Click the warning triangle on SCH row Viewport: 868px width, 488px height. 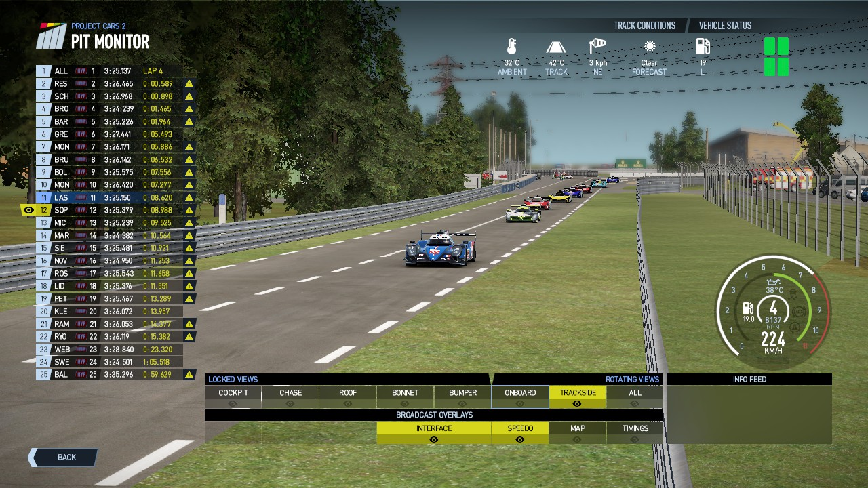pyautogui.click(x=189, y=96)
